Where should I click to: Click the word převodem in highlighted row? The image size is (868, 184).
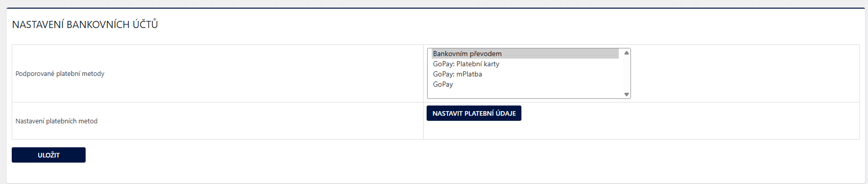485,54
